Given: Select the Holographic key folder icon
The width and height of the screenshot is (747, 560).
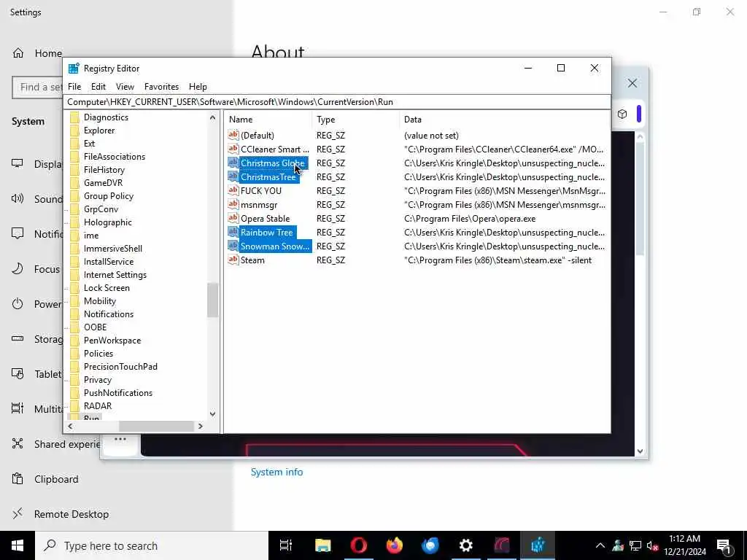Looking at the screenshot, I should coord(75,222).
